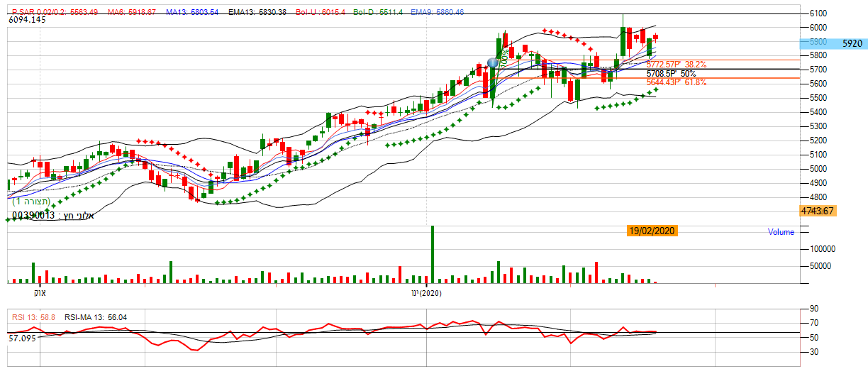This screenshot has height=369, width=868.
Task: Select the 50% Fibonacci level label
Action: 671,73
